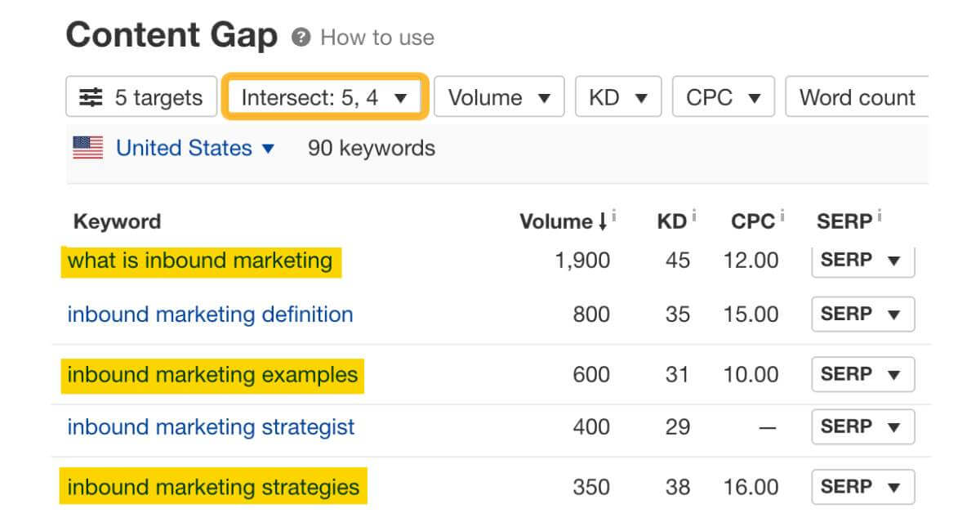Click the SERP column header
The width and height of the screenshot is (980, 513).
coord(844,221)
